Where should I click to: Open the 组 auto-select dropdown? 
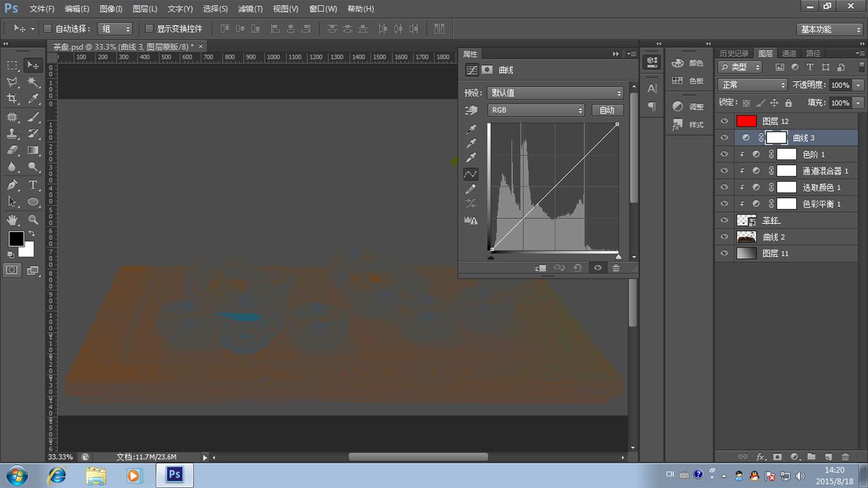pos(115,29)
